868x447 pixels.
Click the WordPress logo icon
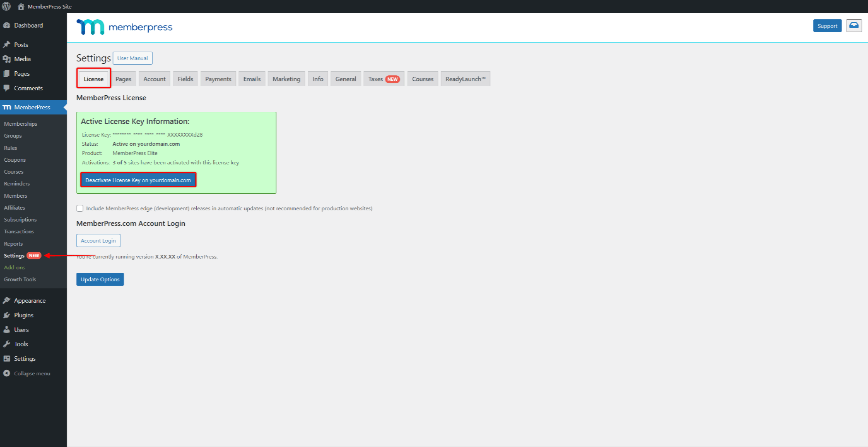point(6,6)
